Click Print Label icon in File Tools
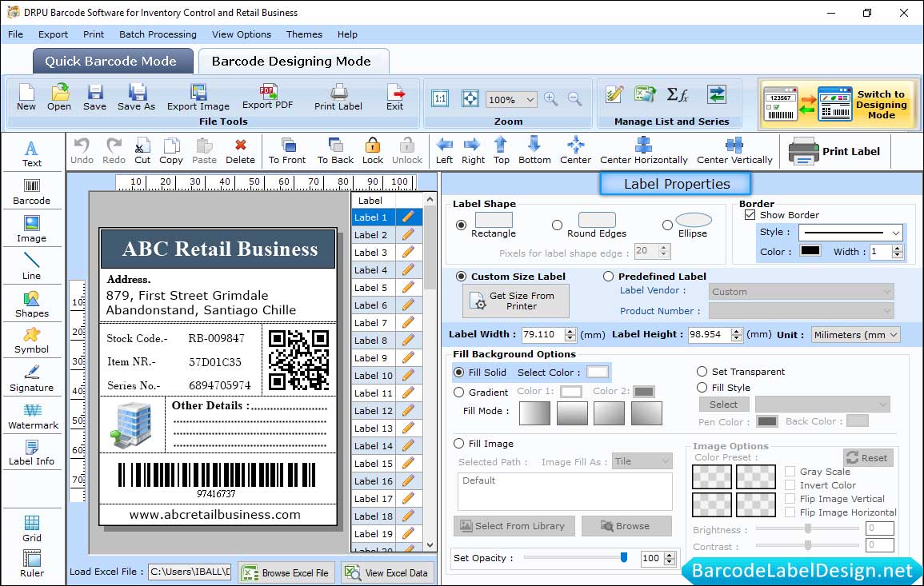This screenshot has width=924, height=586. (338, 98)
